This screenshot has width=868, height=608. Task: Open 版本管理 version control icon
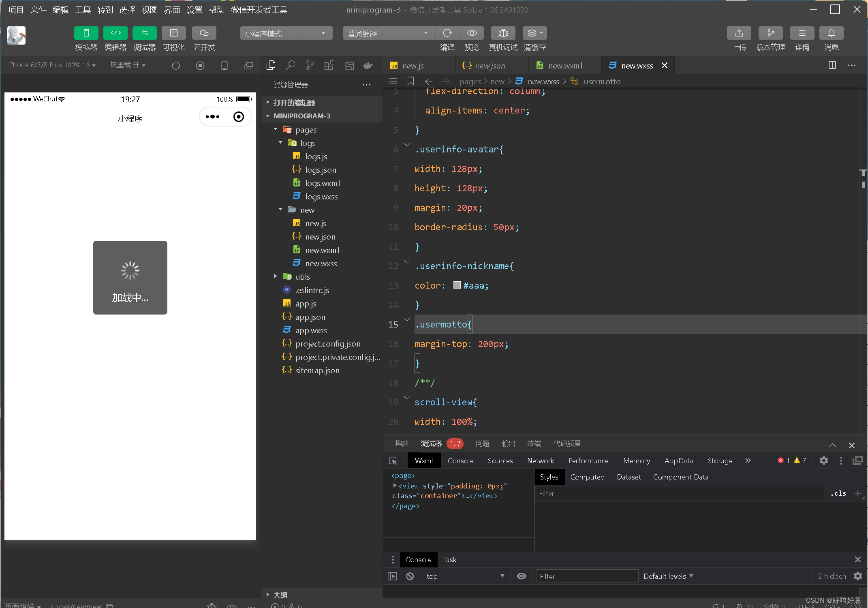point(770,33)
